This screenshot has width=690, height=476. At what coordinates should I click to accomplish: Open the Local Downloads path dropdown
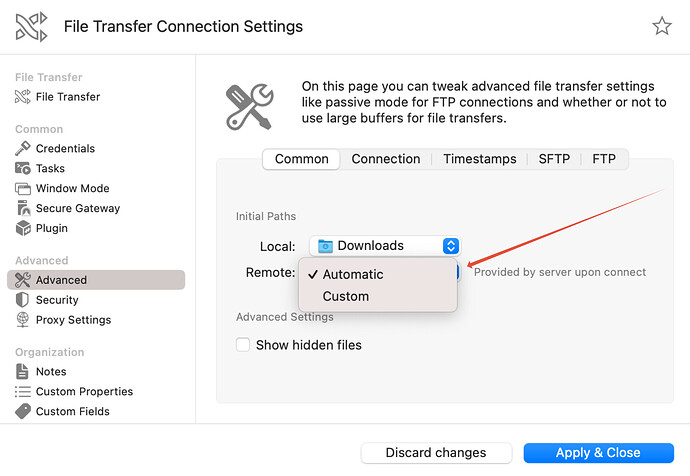pos(384,246)
